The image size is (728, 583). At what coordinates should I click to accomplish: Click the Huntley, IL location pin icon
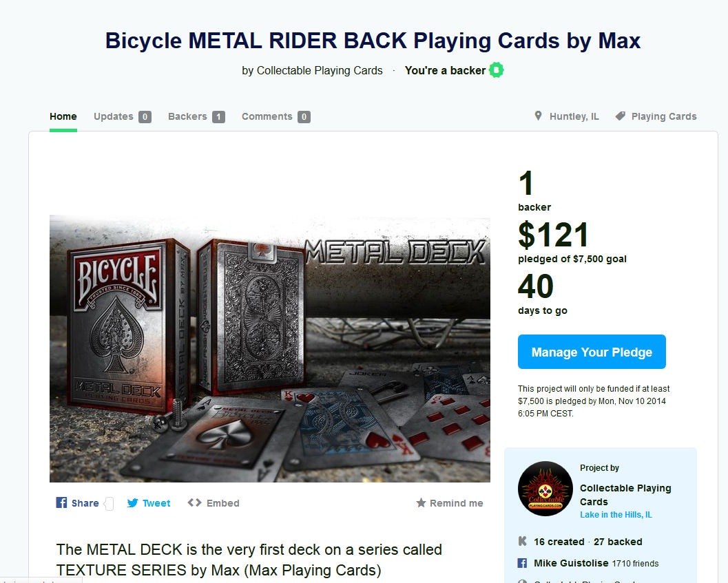coord(538,116)
